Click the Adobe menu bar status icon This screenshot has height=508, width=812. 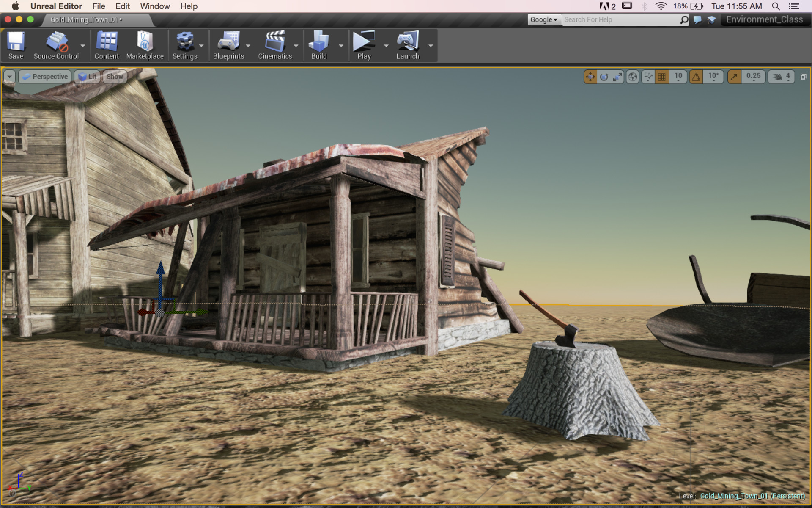click(607, 6)
